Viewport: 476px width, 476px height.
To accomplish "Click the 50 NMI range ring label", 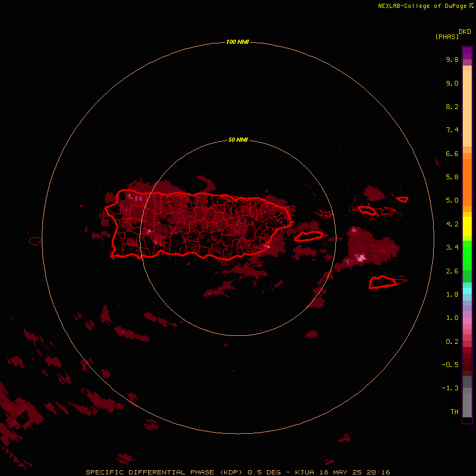I will click(x=238, y=140).
